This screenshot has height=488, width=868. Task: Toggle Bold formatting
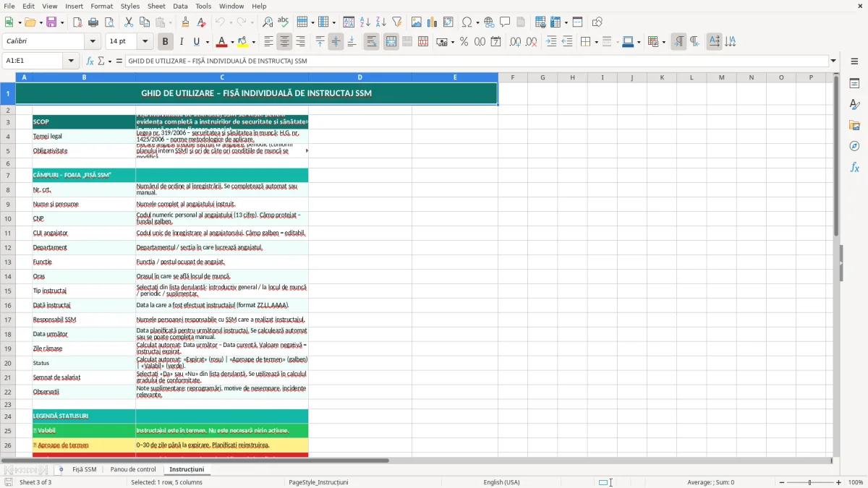165,42
